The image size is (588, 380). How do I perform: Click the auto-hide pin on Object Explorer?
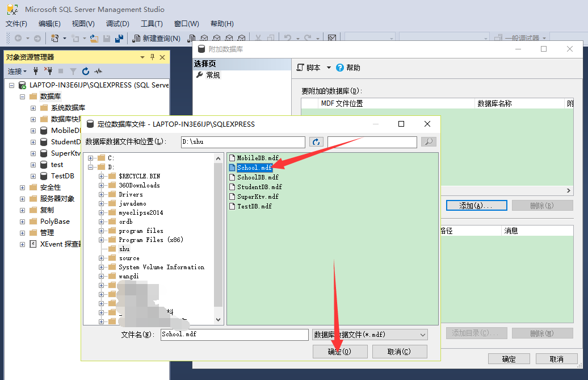point(152,57)
